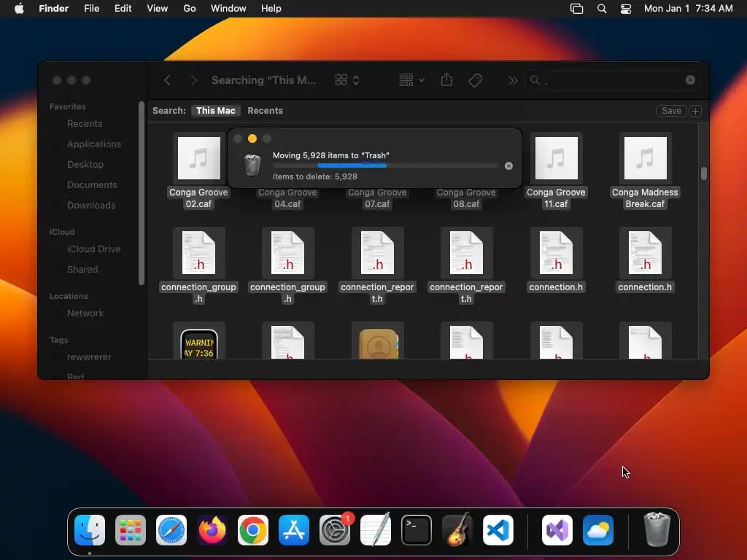This screenshot has height=560, width=747.
Task: Click the Trash move progress bar
Action: click(385, 166)
